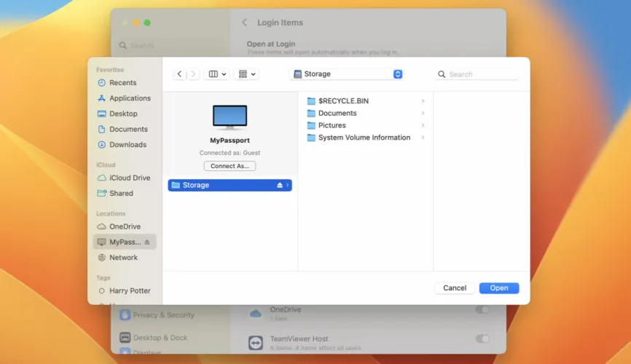This screenshot has width=631, height=364.
Task: Select Downloads in the sidebar
Action: (x=128, y=145)
